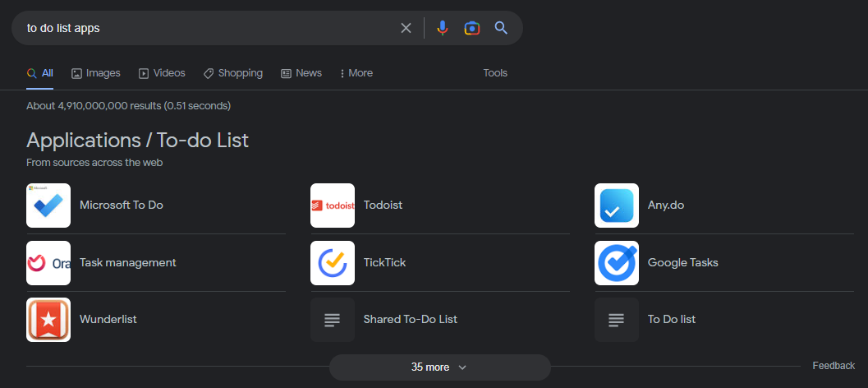The width and height of the screenshot is (868, 388).
Task: Start voice search with the microphone icon
Action: click(x=442, y=28)
